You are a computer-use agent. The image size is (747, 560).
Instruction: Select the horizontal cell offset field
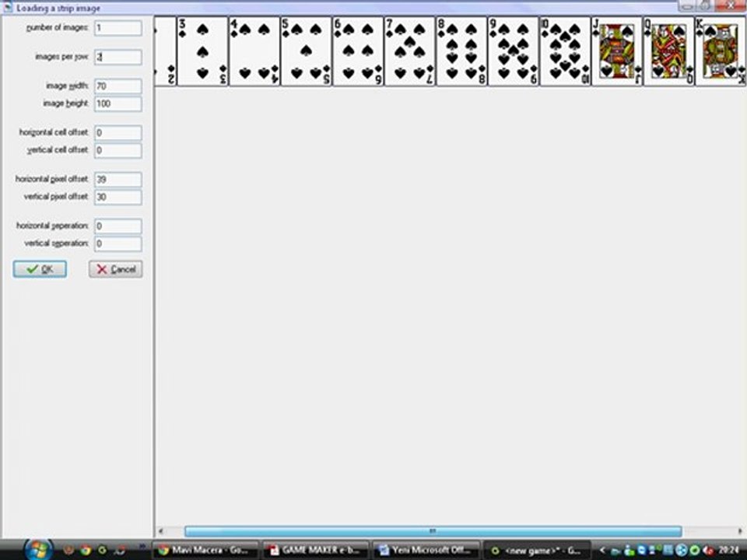(x=118, y=133)
